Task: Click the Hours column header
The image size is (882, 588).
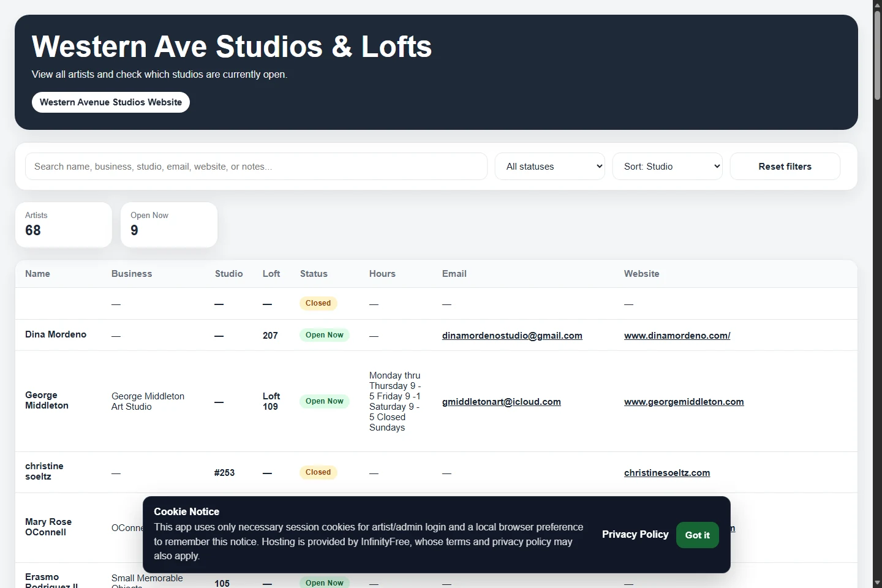Action: click(382, 274)
